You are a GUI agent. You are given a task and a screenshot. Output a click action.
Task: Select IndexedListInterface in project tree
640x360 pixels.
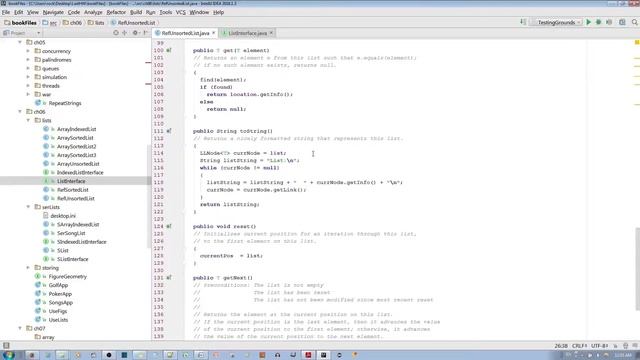[80, 172]
